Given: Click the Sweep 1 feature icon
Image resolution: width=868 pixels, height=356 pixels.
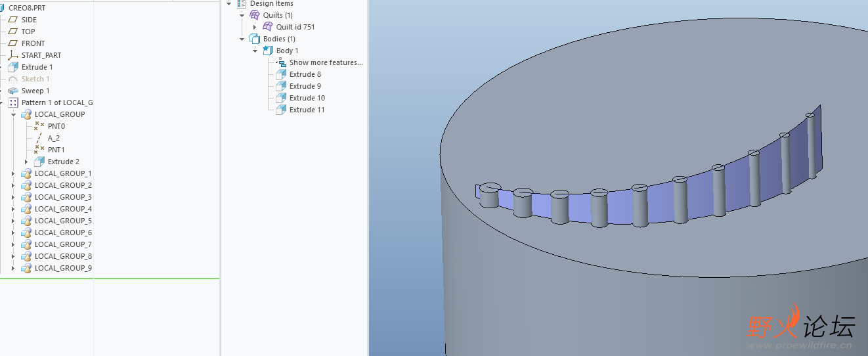Looking at the screenshot, I should click(12, 91).
